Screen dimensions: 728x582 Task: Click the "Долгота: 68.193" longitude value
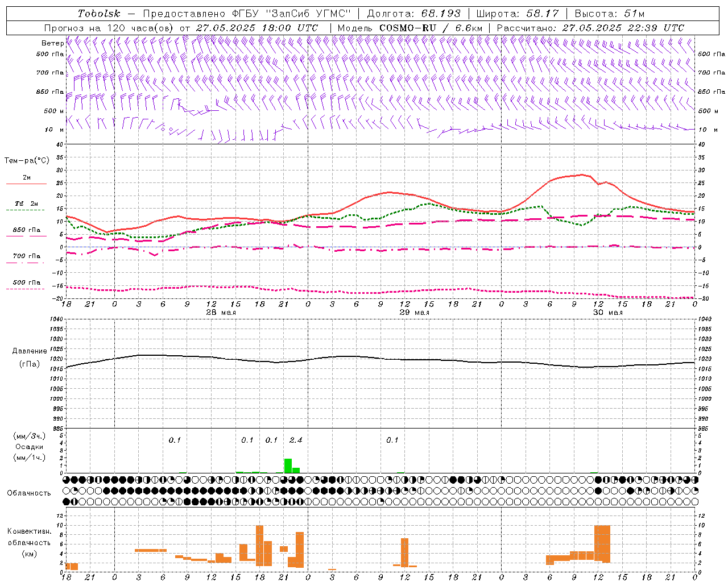414,14
